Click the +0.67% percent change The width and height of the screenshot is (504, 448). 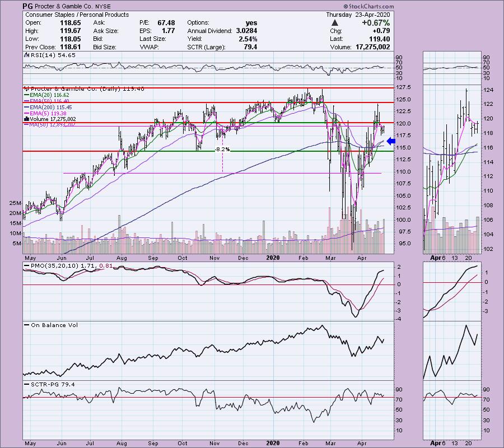(376, 23)
